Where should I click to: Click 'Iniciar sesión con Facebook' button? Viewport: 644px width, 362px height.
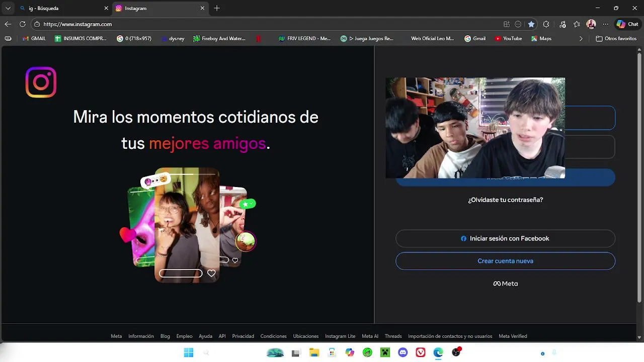(x=505, y=238)
